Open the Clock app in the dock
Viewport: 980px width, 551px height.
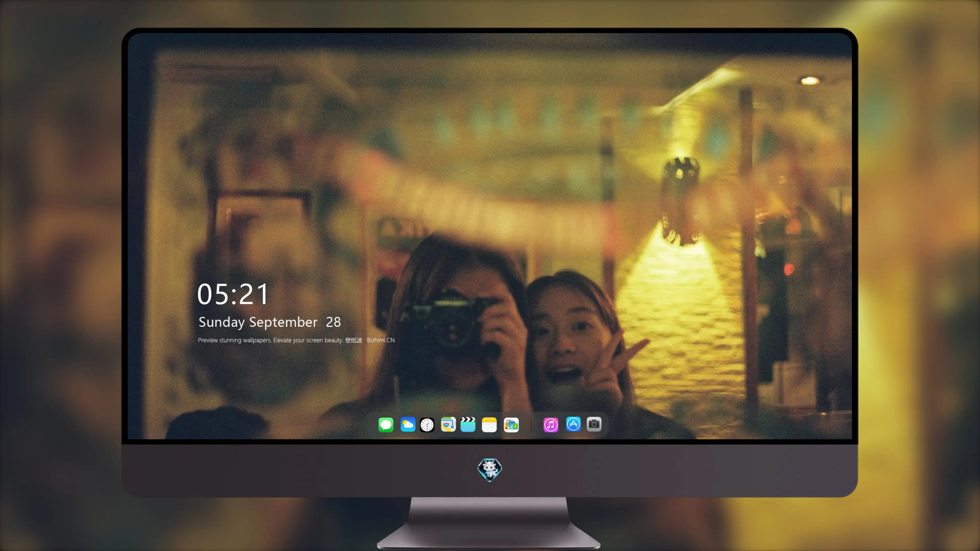(x=427, y=425)
